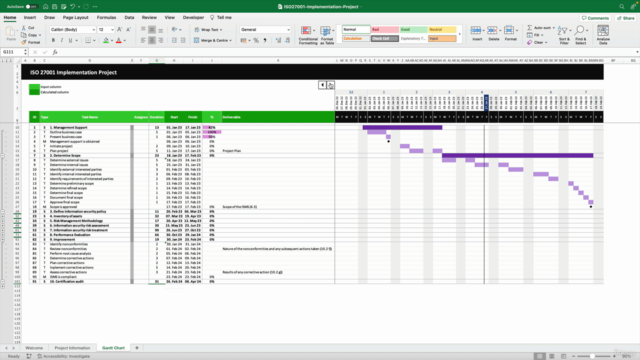Screen dimensions: 640x360
Task: Open the Copy dropdown arrow
Action: coord(40,35)
